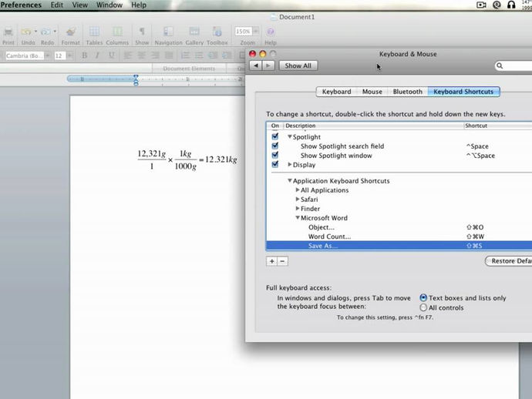532x399 pixels.
Task: Switch to the Keyboard tab
Action: click(x=336, y=92)
